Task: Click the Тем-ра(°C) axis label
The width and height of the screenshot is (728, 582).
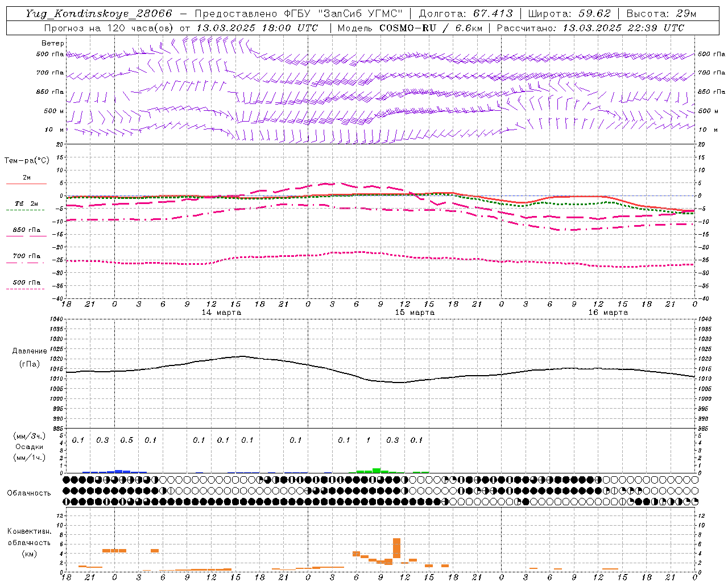Action: click(27, 161)
